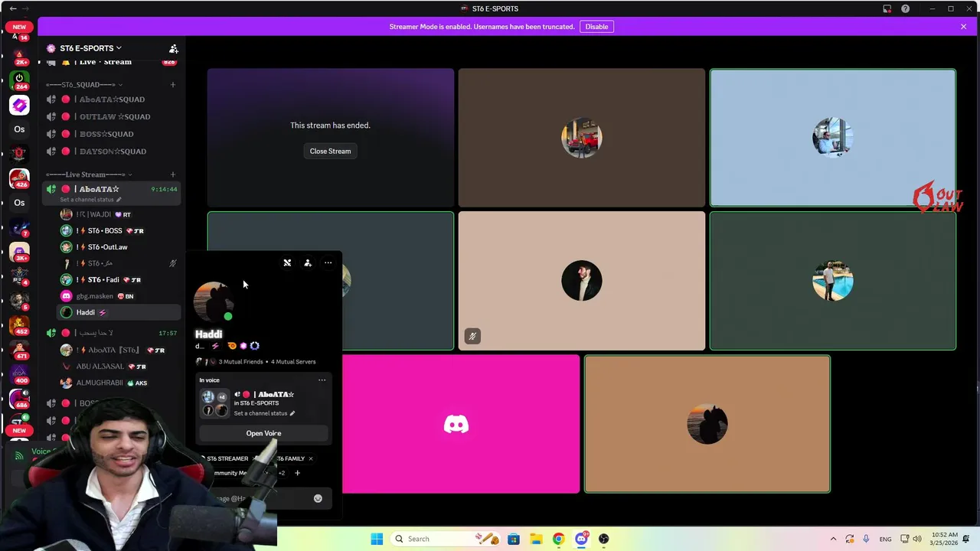This screenshot has width=980, height=551.
Task: Add a role with the plus button
Action: 297,473
